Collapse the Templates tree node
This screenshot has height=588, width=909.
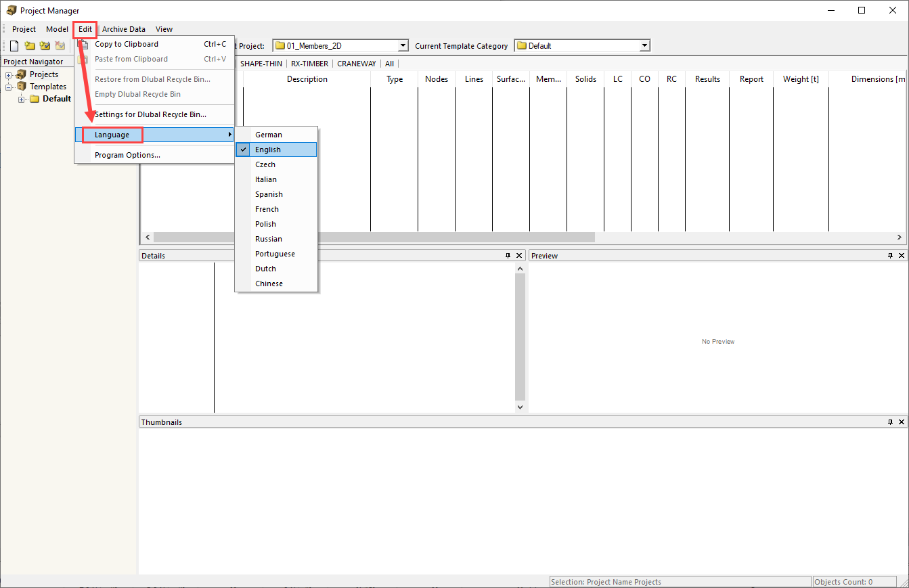click(9, 87)
